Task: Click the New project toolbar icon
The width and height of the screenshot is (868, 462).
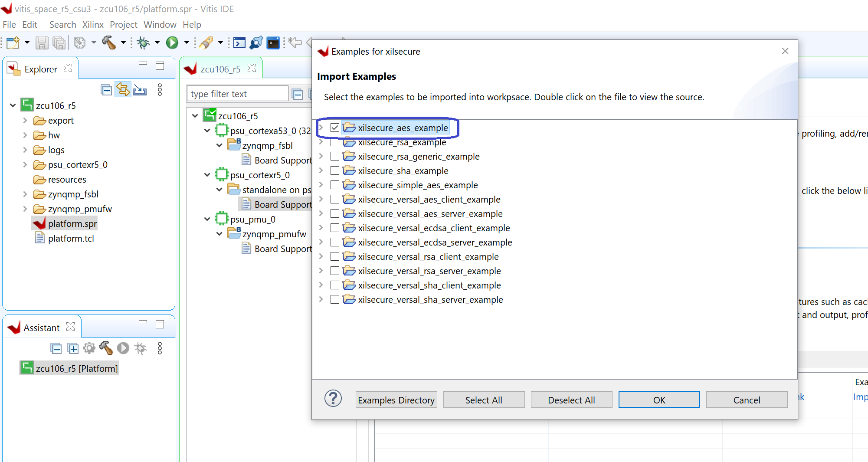Action: click(13, 43)
